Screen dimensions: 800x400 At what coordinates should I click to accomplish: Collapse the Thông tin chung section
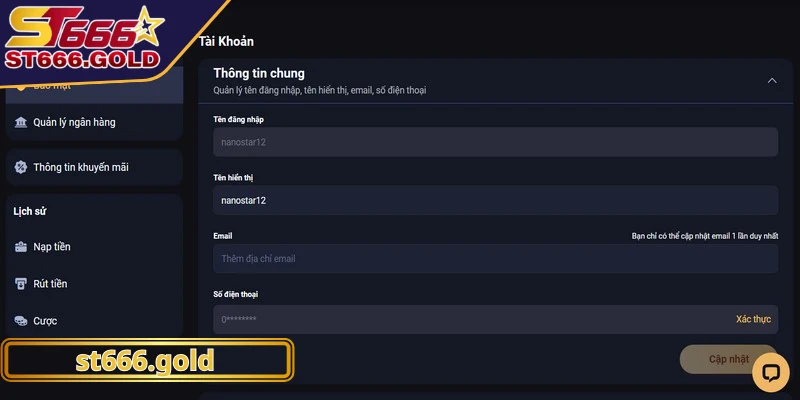pyautogui.click(x=772, y=81)
